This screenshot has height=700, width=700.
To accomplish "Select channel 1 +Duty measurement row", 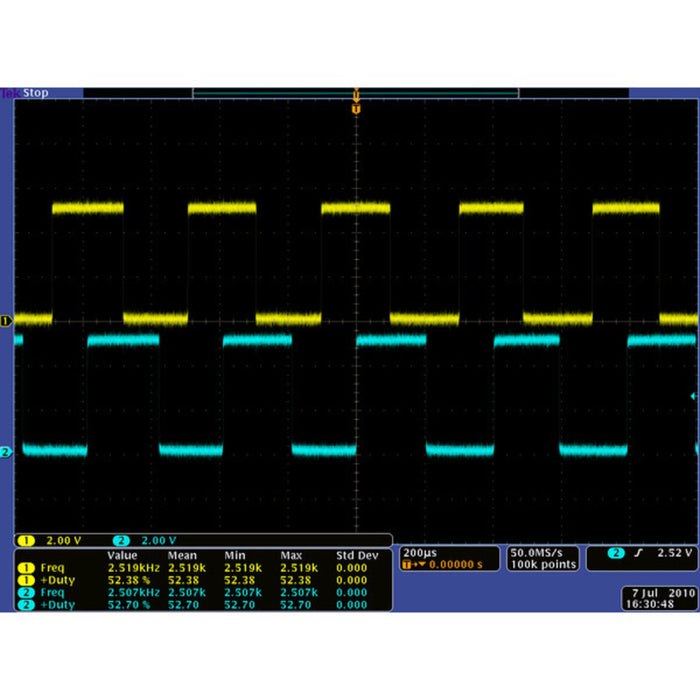I will tap(60, 580).
